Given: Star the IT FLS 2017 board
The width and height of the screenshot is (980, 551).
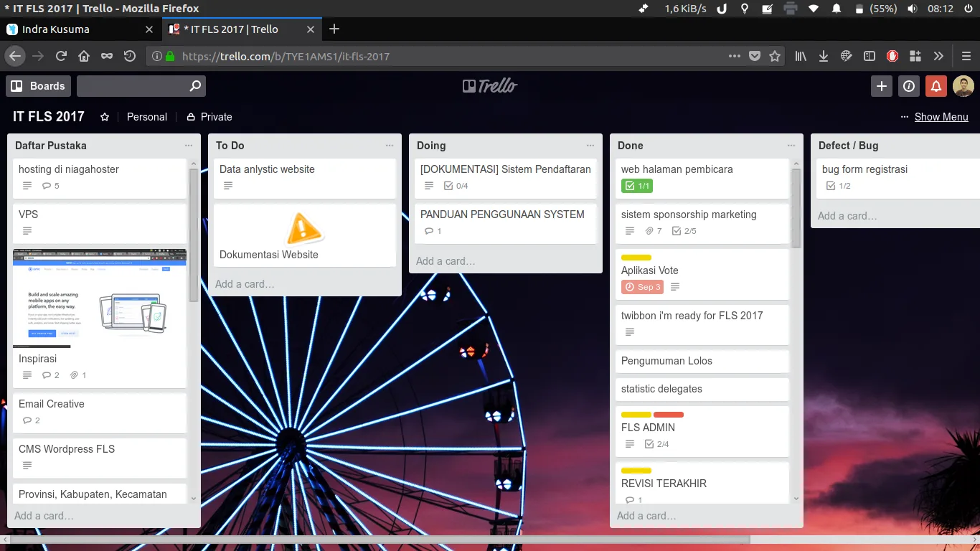Looking at the screenshot, I should [105, 117].
